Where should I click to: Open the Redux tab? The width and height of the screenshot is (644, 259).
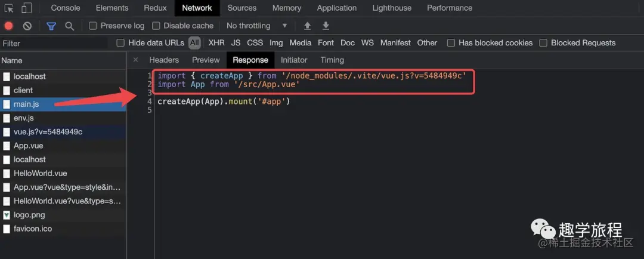(155, 8)
